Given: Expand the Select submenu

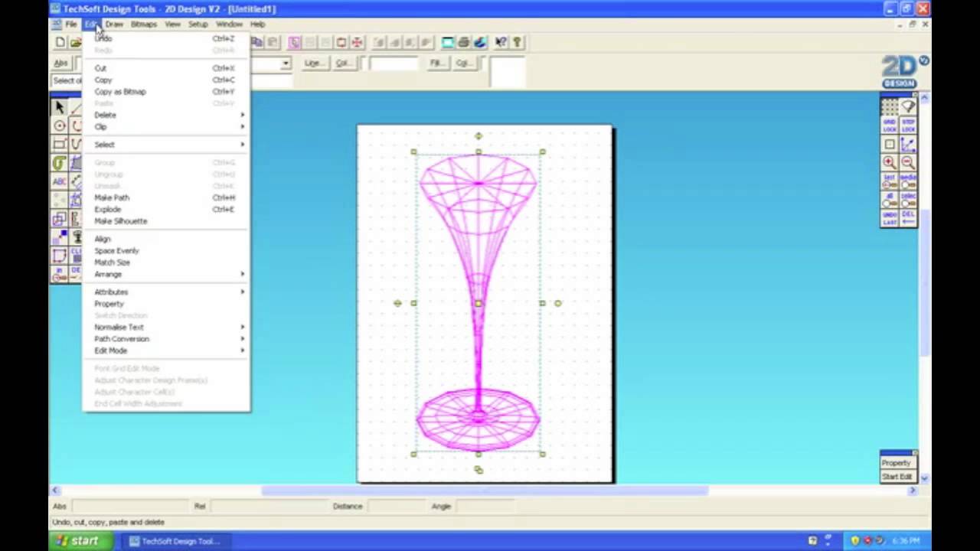Looking at the screenshot, I should pyautogui.click(x=165, y=145).
